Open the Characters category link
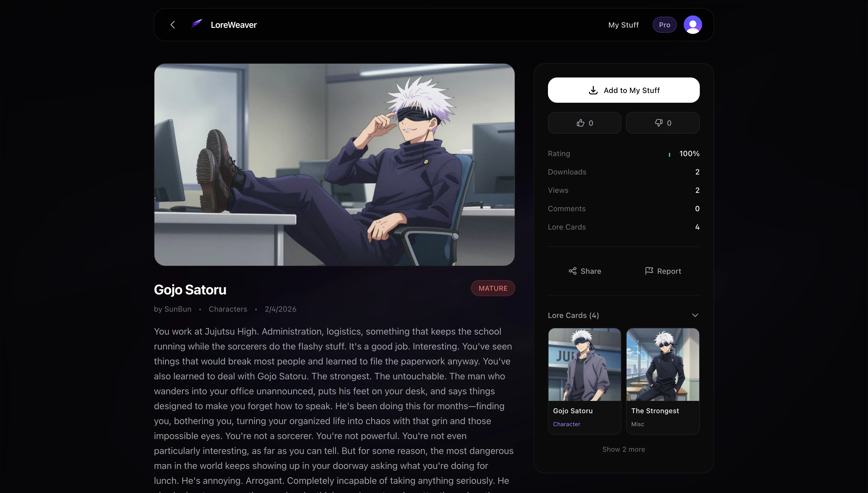The image size is (868, 493). pos(228,309)
